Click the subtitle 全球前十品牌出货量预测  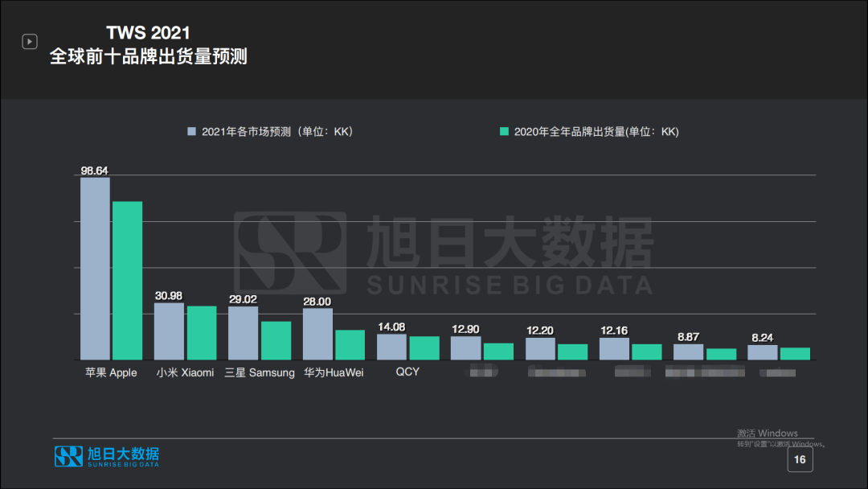149,56
